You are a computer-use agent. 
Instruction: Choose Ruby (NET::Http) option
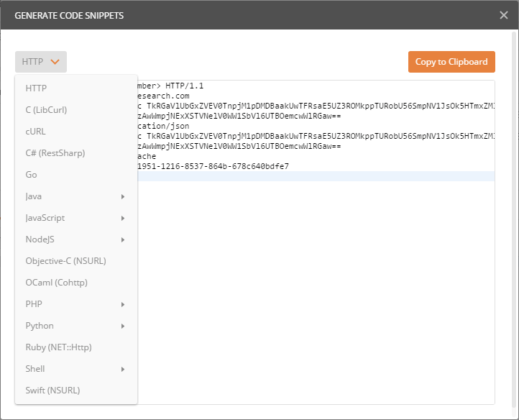coord(58,347)
